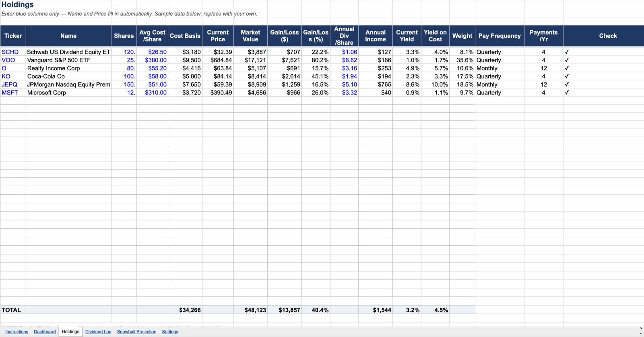Image resolution: width=644 pixels, height=337 pixels.
Task: Select the JPMorgan Nasdaq Equity Prem cell
Action: 68,84
